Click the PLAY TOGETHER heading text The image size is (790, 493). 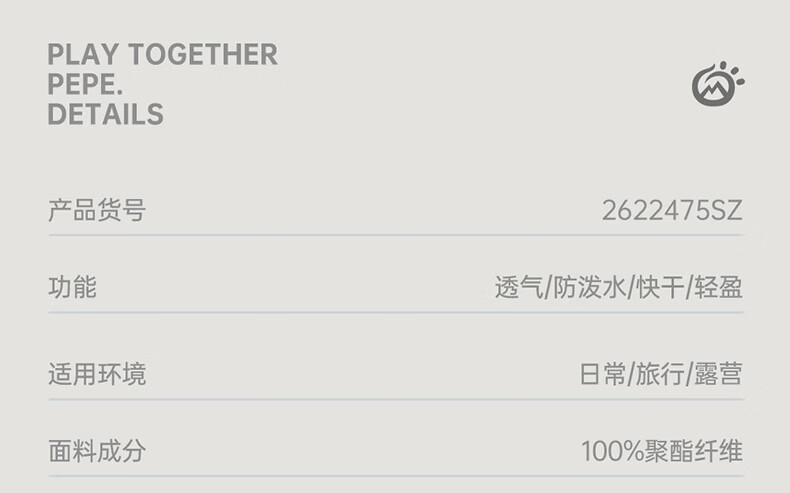162,55
